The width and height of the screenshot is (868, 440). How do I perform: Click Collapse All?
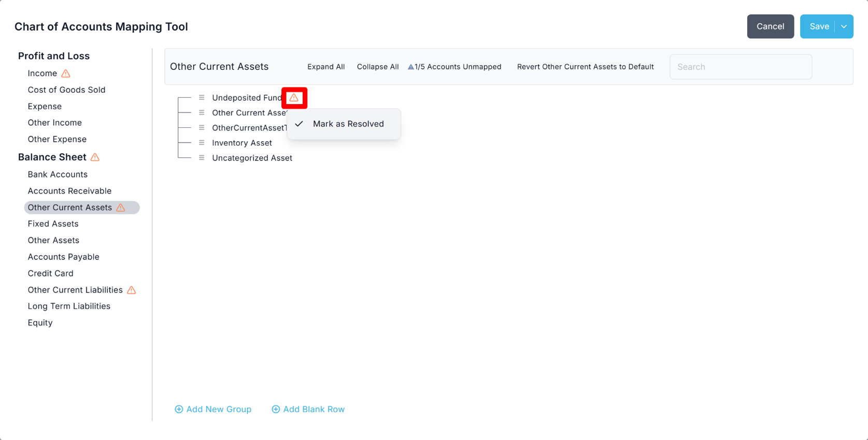pos(378,67)
